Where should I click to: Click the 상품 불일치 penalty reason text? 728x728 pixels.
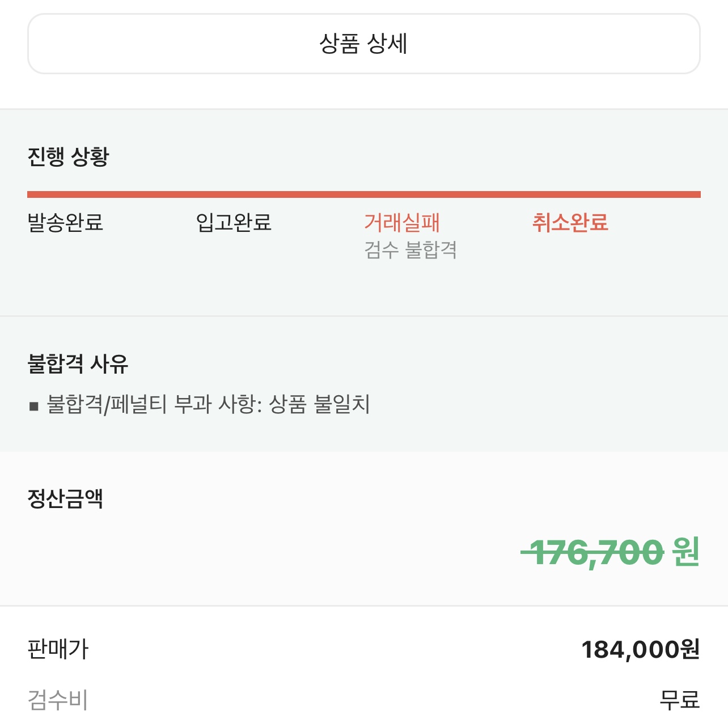(x=319, y=404)
